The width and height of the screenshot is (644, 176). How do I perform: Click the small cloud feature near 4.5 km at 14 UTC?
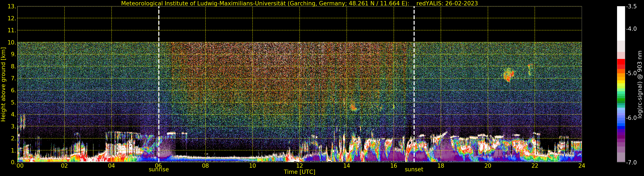pos(353,108)
